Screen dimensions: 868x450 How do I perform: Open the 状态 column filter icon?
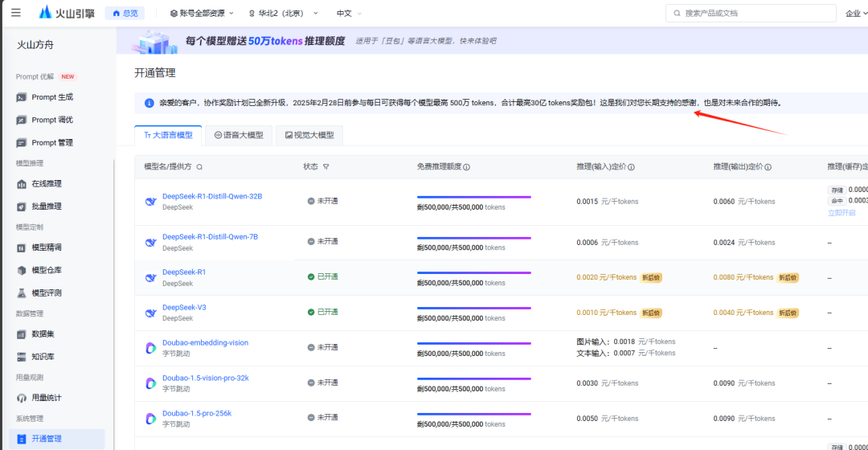coord(326,166)
